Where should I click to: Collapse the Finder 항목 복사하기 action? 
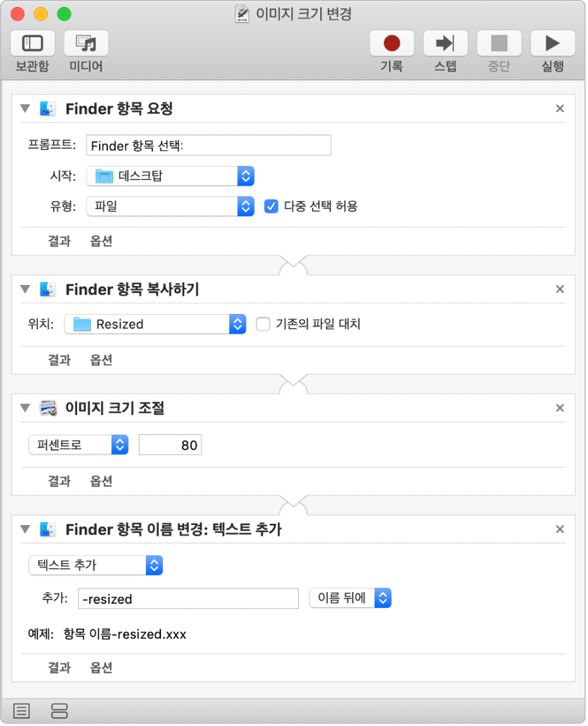(25, 289)
